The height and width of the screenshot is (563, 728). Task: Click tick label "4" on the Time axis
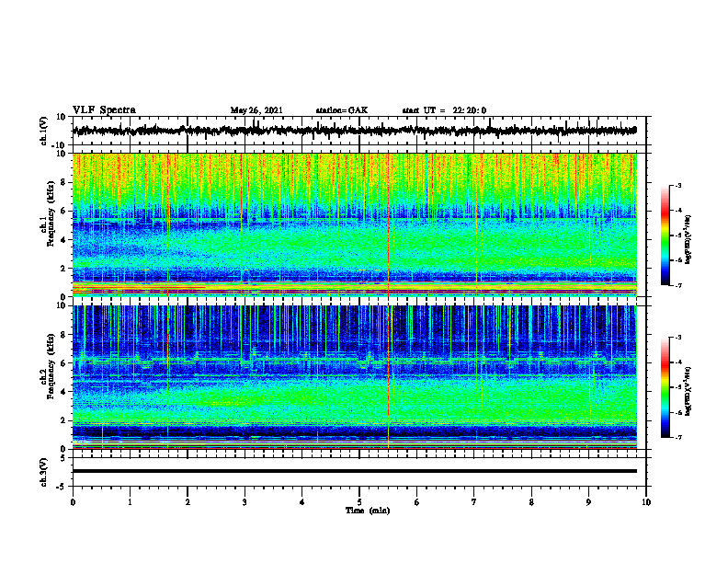point(302,502)
